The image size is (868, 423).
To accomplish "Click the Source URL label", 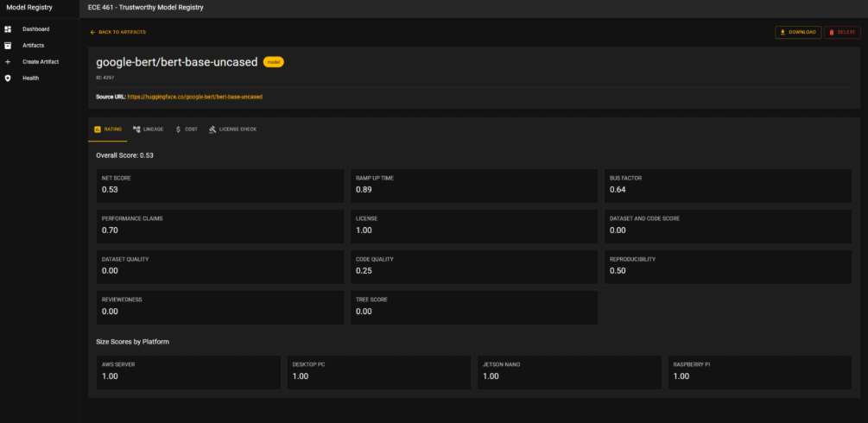I will tap(111, 97).
